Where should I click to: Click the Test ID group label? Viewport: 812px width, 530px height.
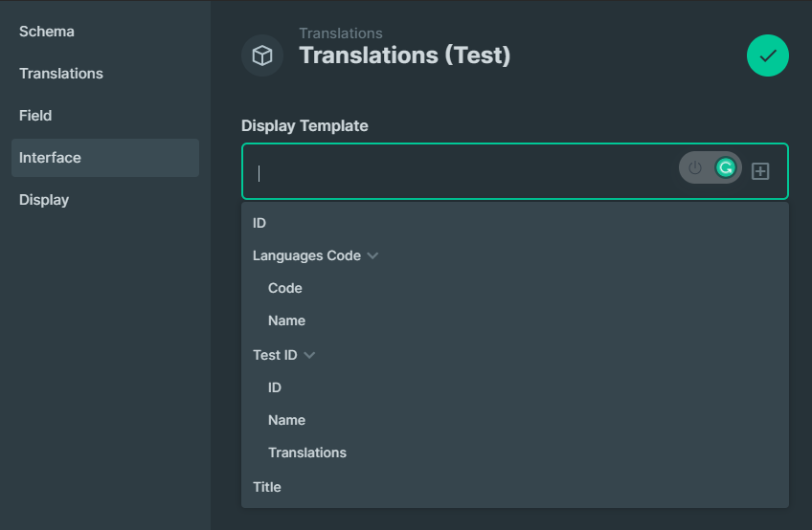[275, 355]
